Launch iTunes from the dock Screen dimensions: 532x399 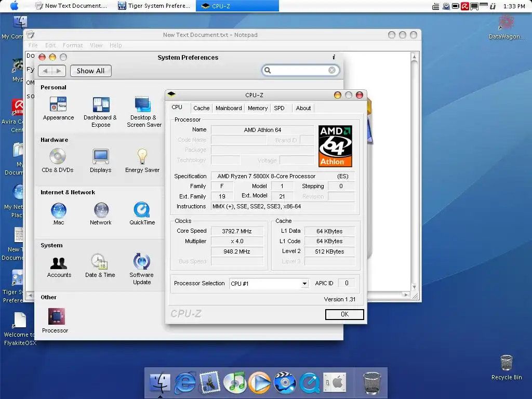coord(235,383)
